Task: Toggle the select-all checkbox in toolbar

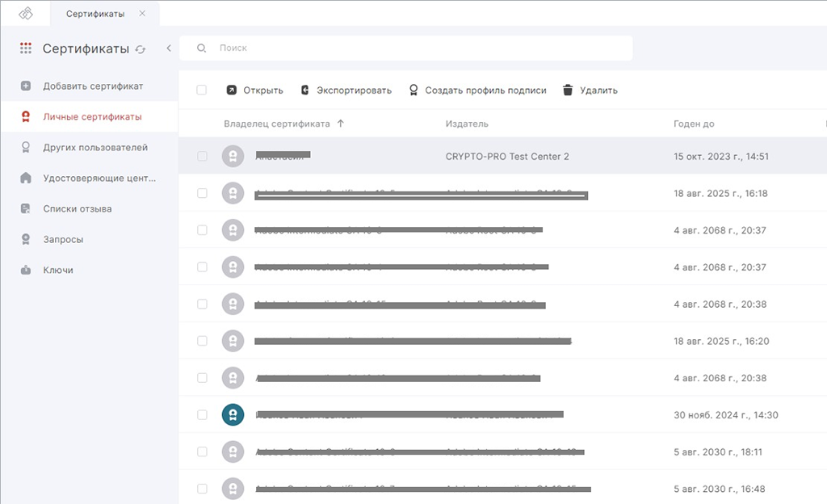Action: point(201,90)
